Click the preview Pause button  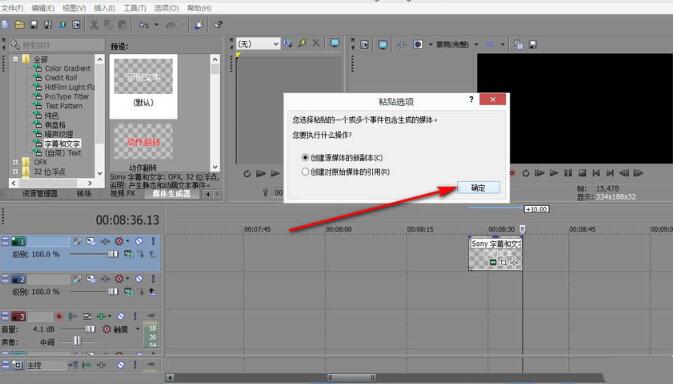pyautogui.click(x=568, y=173)
